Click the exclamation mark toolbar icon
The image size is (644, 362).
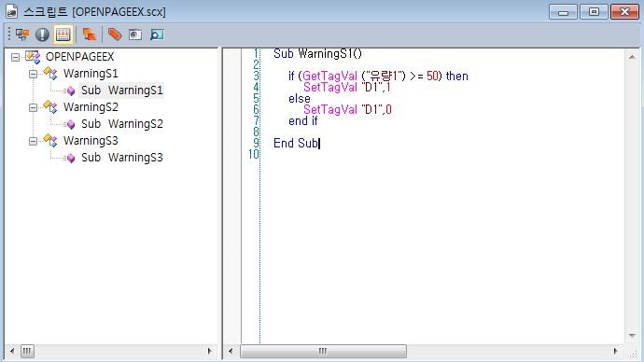[x=42, y=35]
